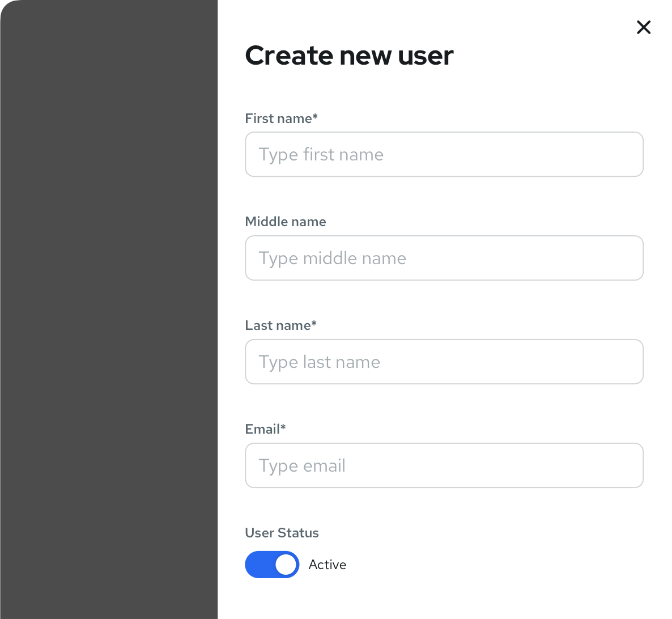The image size is (672, 619).
Task: Click the Last name field label
Action: (278, 325)
